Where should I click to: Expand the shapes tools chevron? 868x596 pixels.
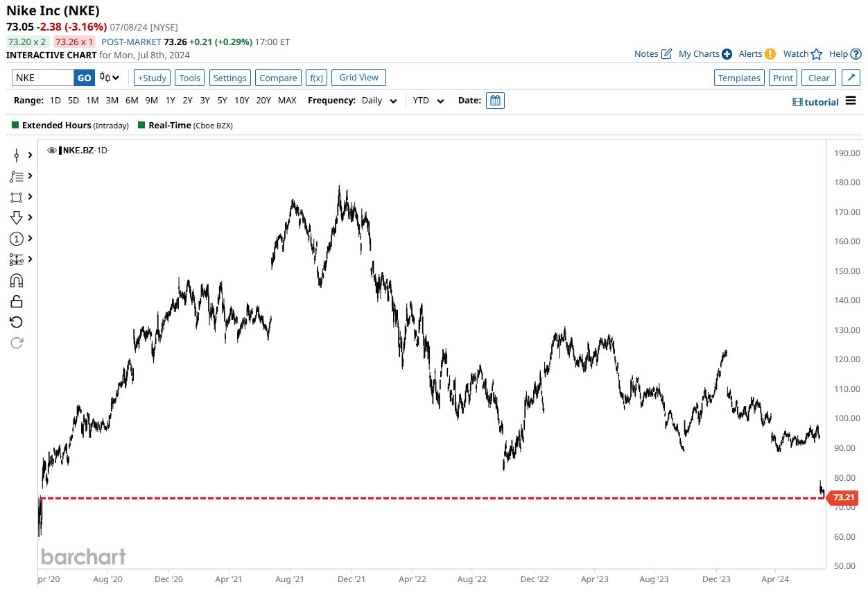tap(31, 197)
